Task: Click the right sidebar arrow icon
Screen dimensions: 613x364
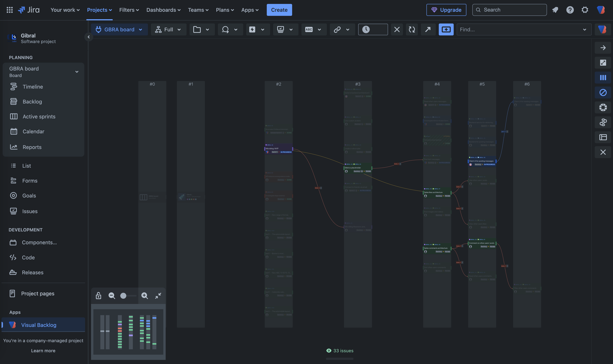Action: click(x=603, y=48)
